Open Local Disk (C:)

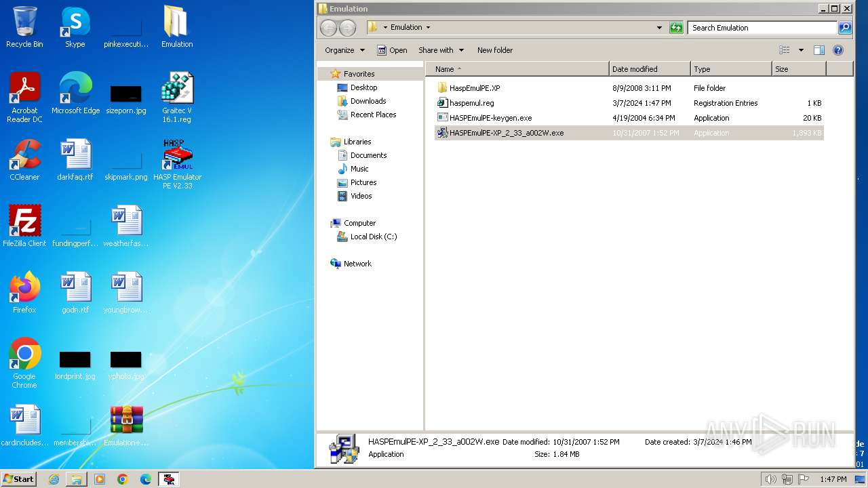coord(374,237)
